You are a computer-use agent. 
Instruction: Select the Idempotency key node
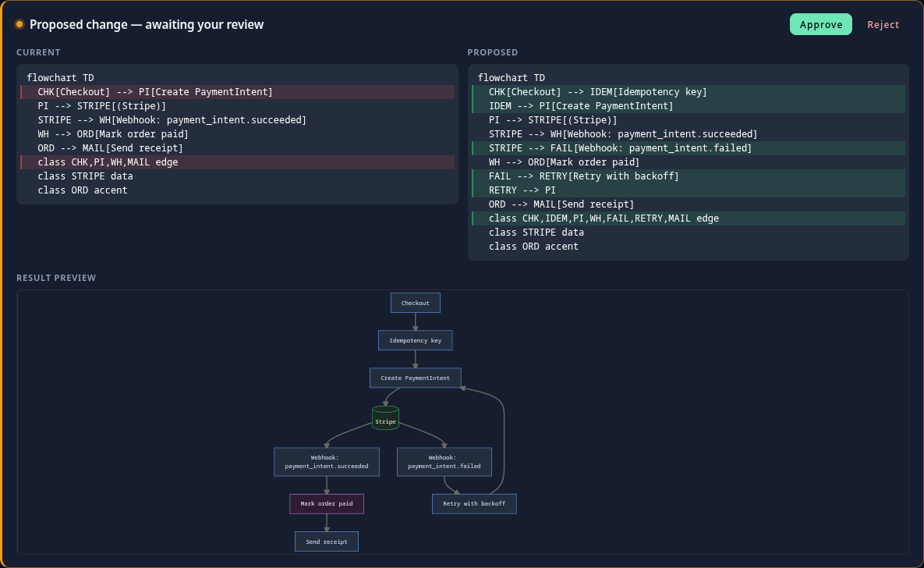coord(416,340)
